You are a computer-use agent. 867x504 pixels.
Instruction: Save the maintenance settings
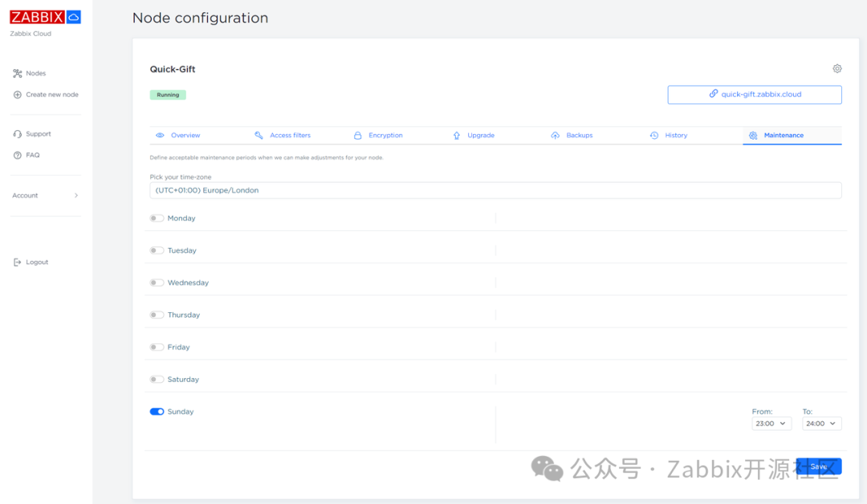819,466
